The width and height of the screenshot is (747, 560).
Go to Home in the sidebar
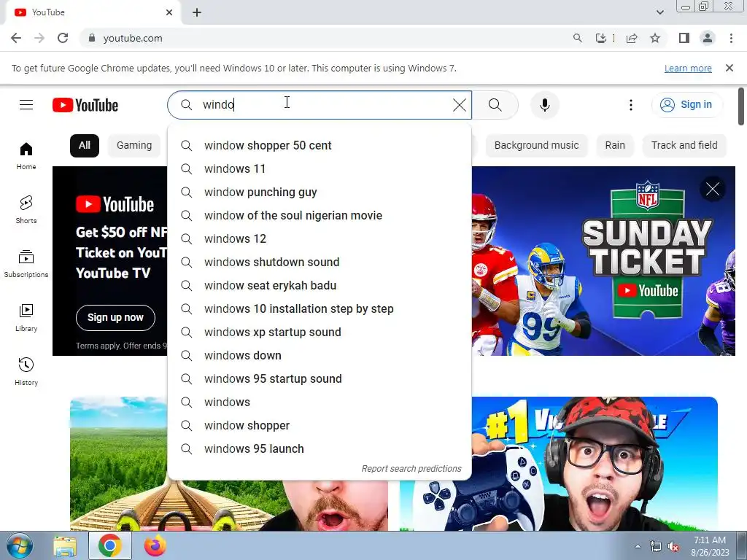click(26, 156)
